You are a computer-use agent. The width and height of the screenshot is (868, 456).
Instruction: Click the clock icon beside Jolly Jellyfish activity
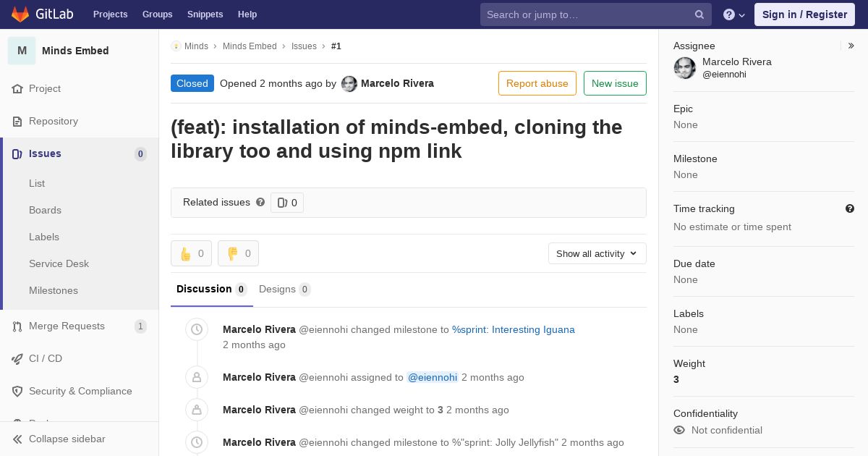point(197,442)
